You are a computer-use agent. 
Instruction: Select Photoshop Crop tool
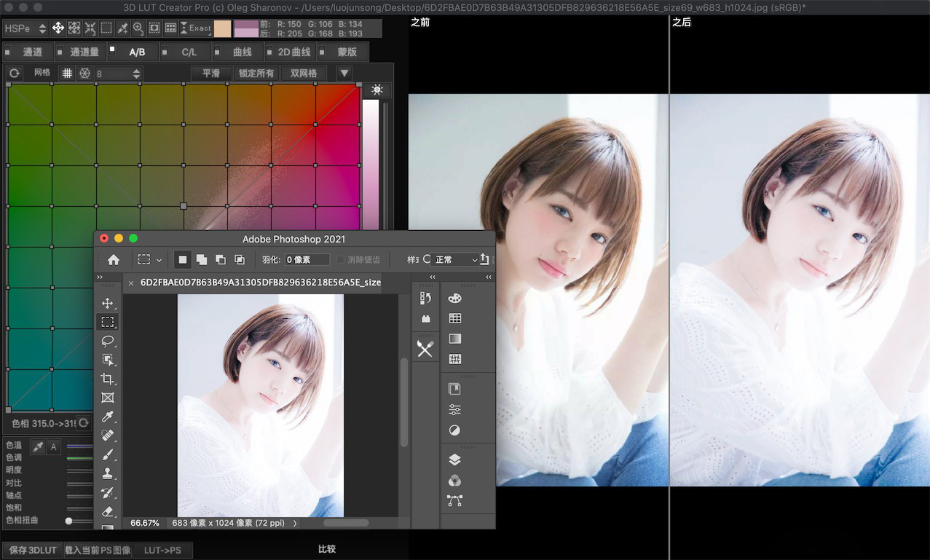click(x=108, y=379)
